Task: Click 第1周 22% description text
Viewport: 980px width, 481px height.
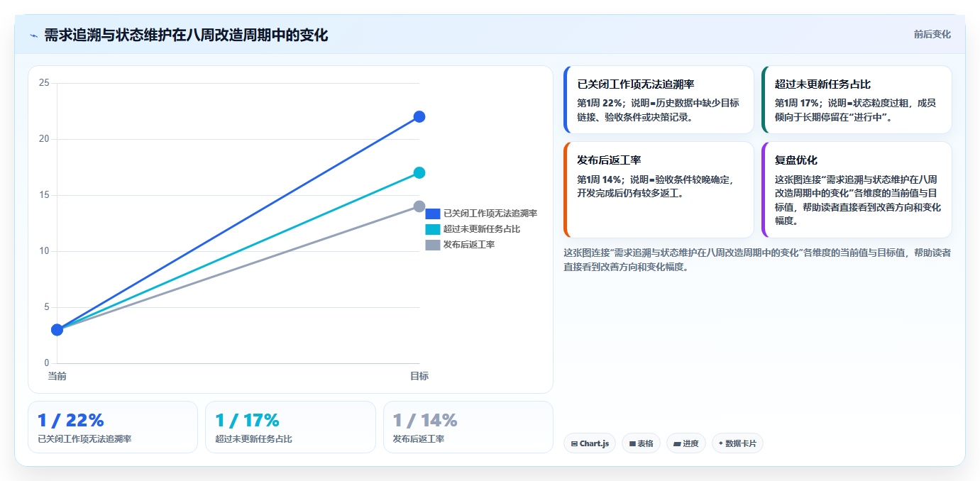Action: (658, 110)
